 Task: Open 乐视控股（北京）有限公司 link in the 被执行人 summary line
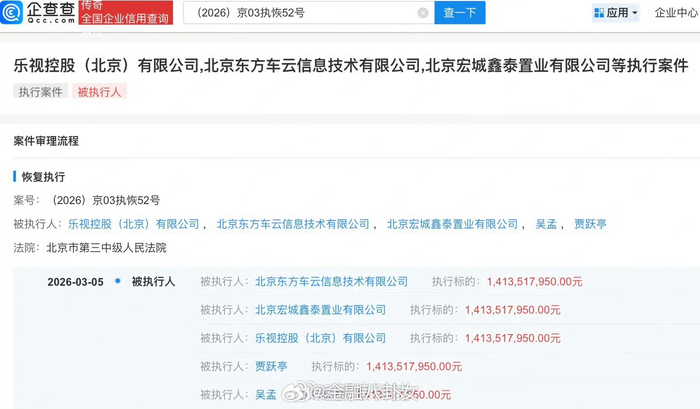click(133, 224)
